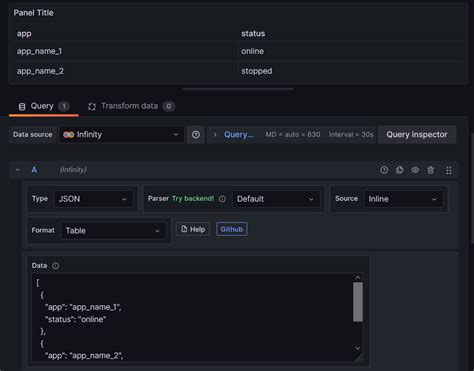Switch to Query tab
The width and height of the screenshot is (474, 371).
click(x=44, y=106)
